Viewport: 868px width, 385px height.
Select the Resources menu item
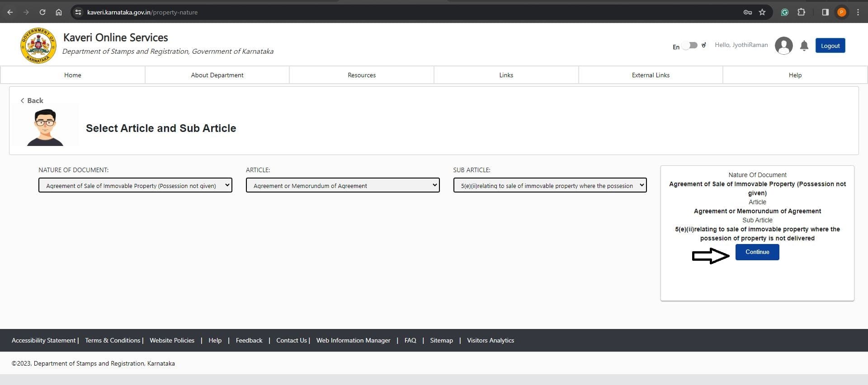pyautogui.click(x=362, y=75)
